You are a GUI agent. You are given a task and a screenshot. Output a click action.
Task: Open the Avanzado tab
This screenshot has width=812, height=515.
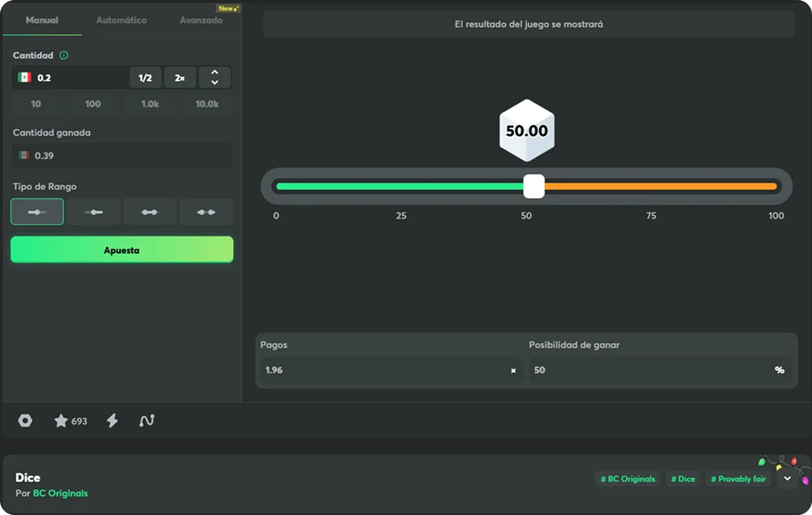[x=201, y=20]
